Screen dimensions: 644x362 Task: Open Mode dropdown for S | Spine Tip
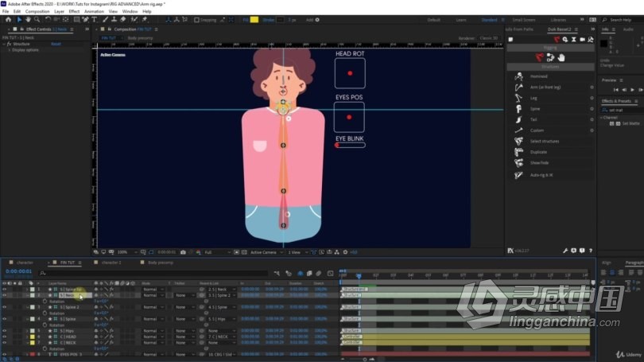[x=153, y=290]
